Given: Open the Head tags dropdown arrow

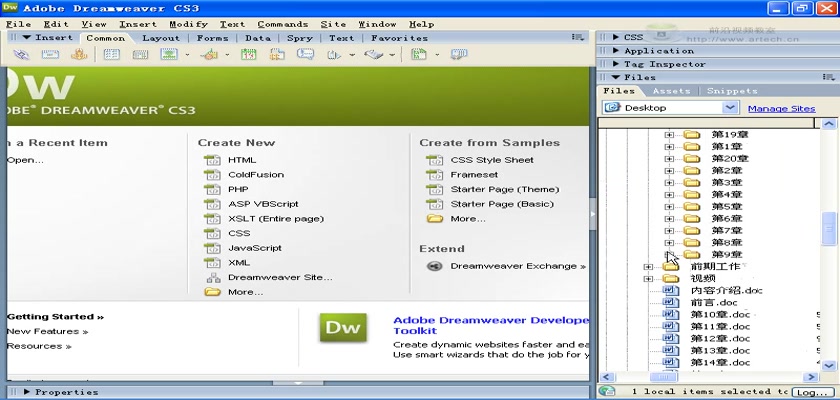Looking at the screenshot, I should 352,55.
